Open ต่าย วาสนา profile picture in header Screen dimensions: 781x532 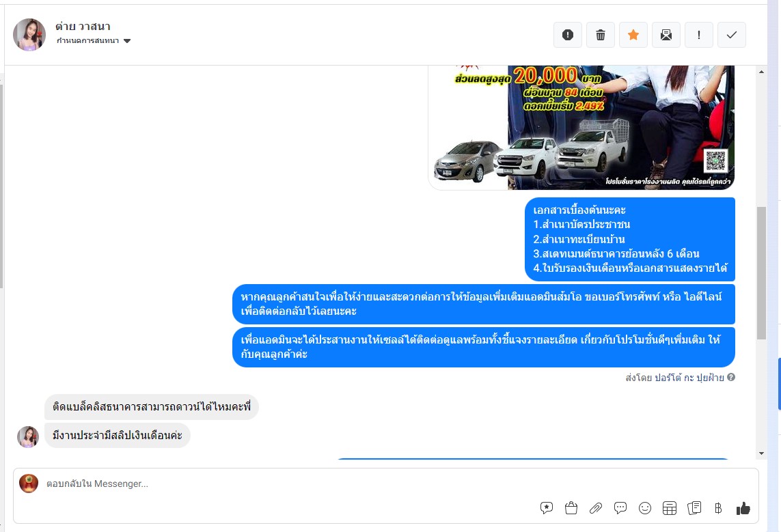(x=29, y=35)
